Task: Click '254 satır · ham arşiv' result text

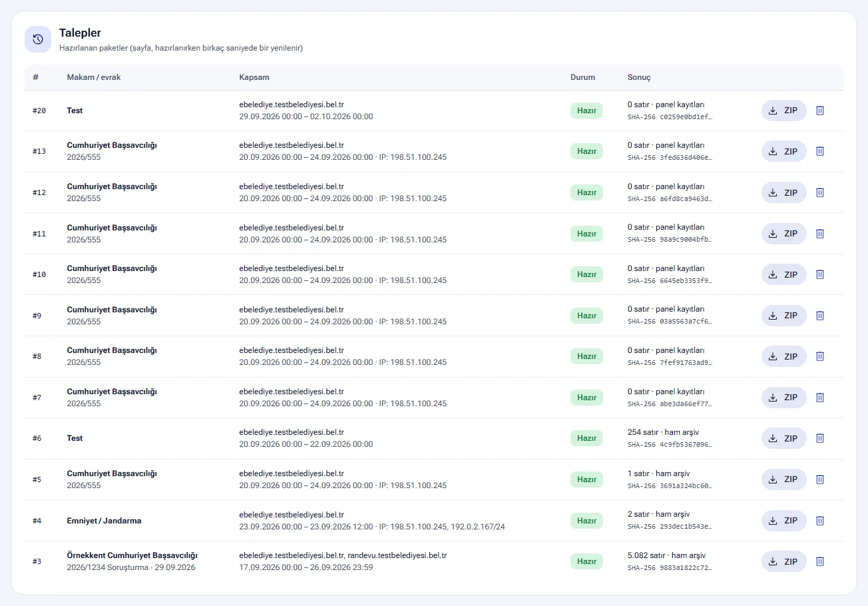Action: point(663,432)
